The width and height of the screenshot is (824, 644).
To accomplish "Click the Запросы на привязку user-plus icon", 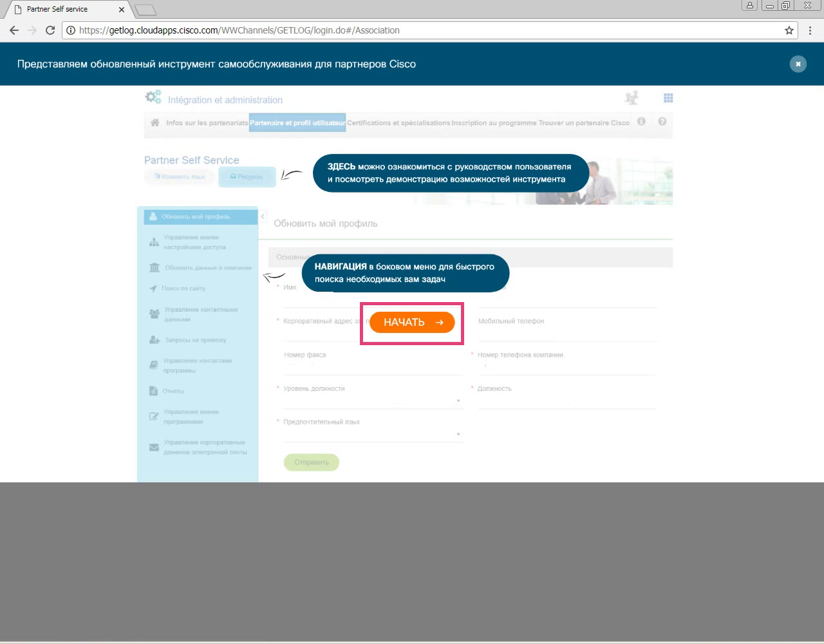I will 154,339.
